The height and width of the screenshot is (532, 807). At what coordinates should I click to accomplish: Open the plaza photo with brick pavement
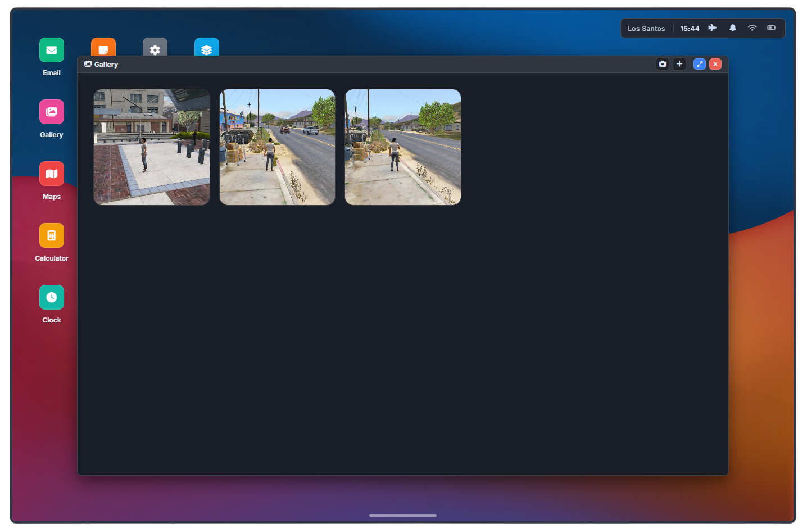click(x=152, y=147)
